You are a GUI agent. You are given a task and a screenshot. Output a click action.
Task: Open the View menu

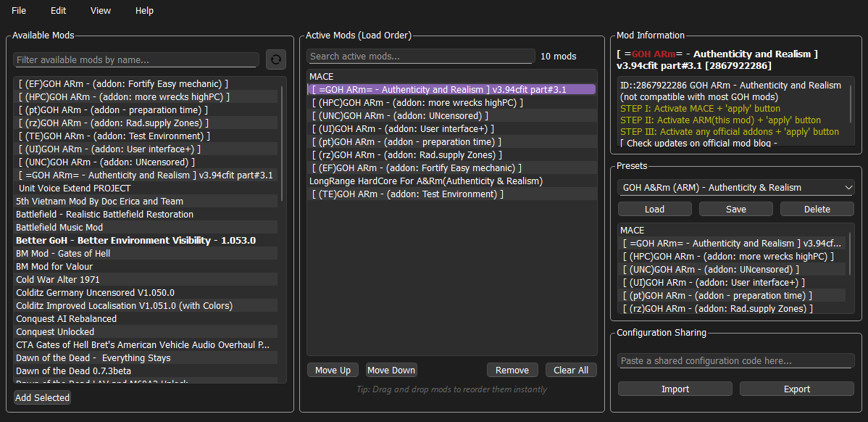(101, 11)
